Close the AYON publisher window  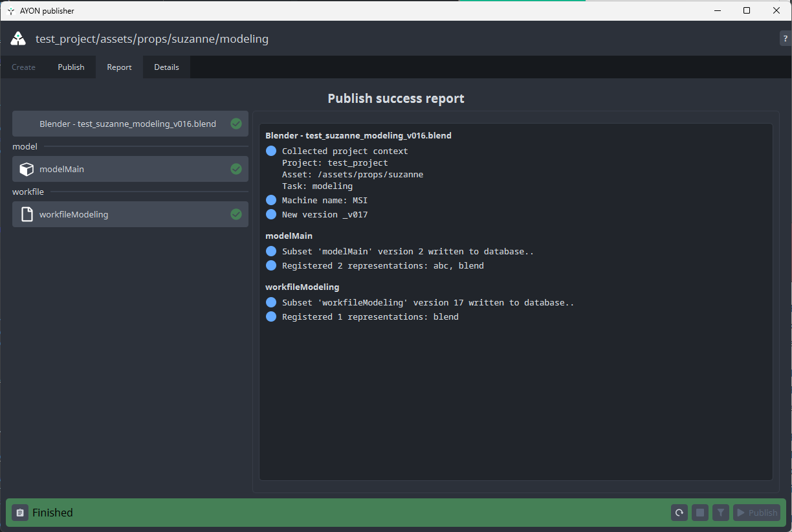[776, 10]
